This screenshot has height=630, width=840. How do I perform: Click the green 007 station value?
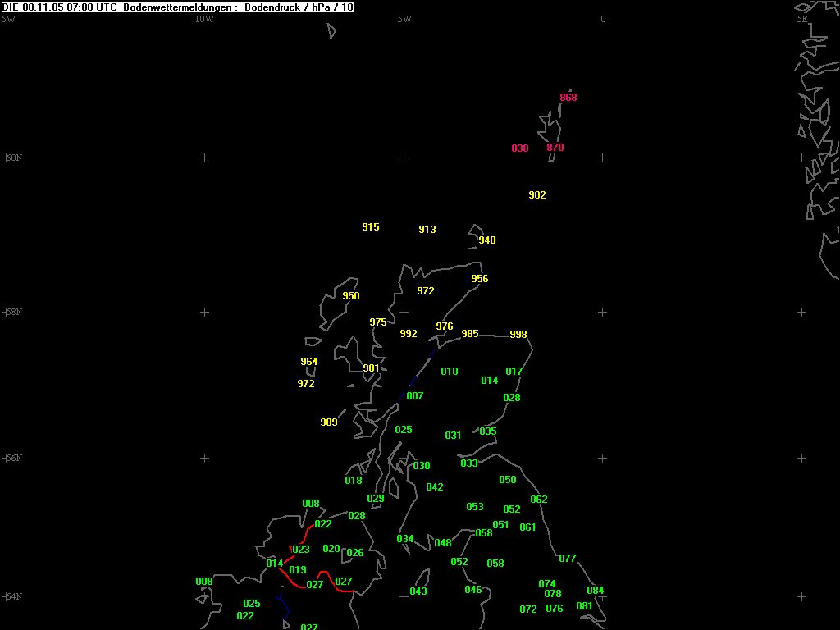click(x=415, y=396)
